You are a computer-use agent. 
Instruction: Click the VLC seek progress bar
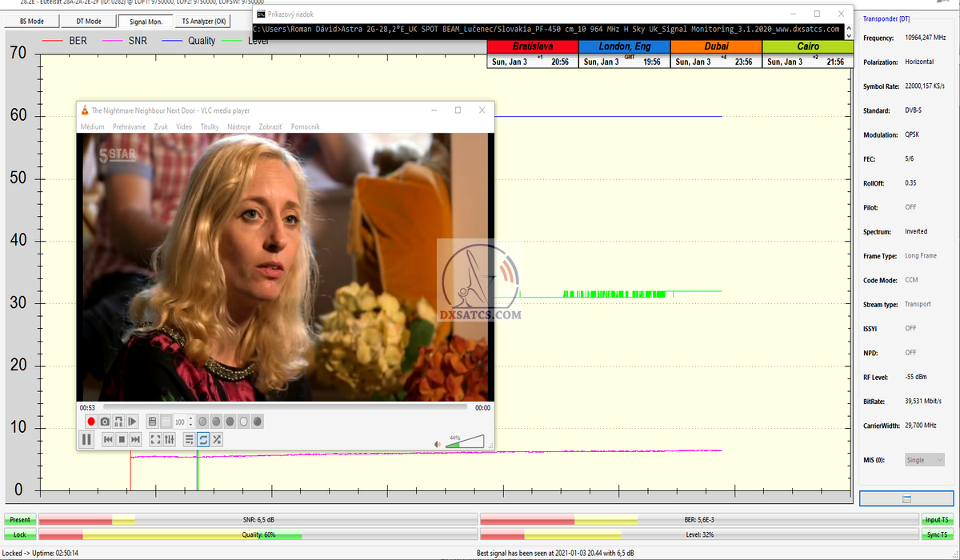284,407
